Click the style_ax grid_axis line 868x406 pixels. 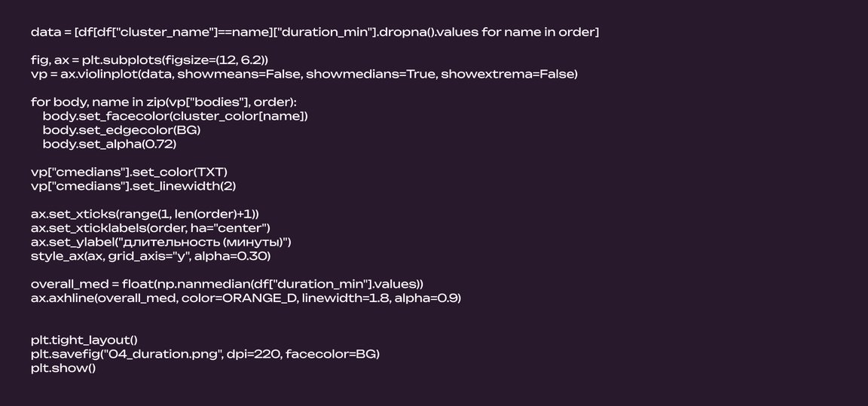tap(150, 256)
